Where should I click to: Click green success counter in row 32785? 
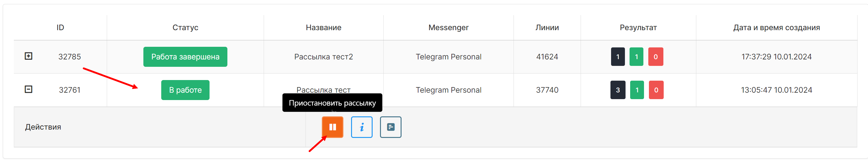click(x=636, y=57)
